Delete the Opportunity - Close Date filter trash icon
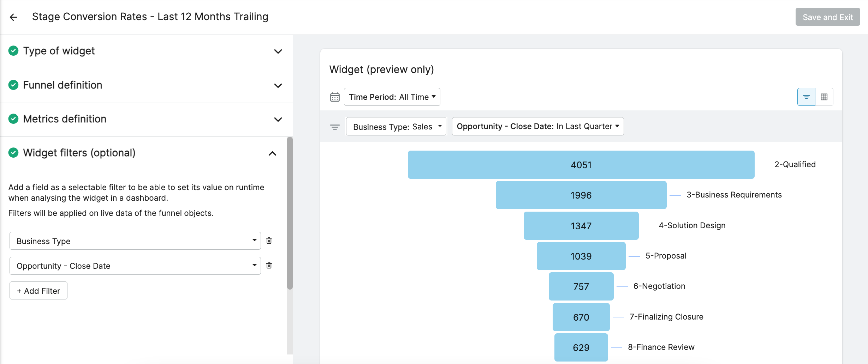This screenshot has width=868, height=364. [269, 265]
